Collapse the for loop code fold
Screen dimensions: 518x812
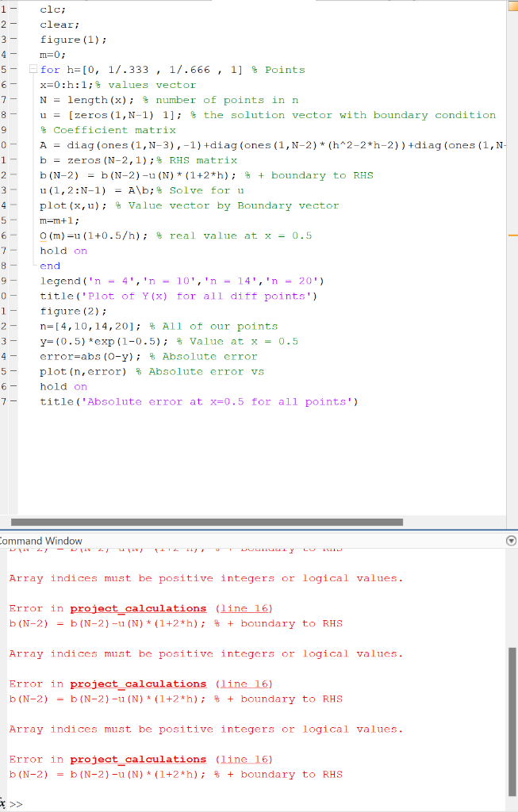(x=33, y=70)
